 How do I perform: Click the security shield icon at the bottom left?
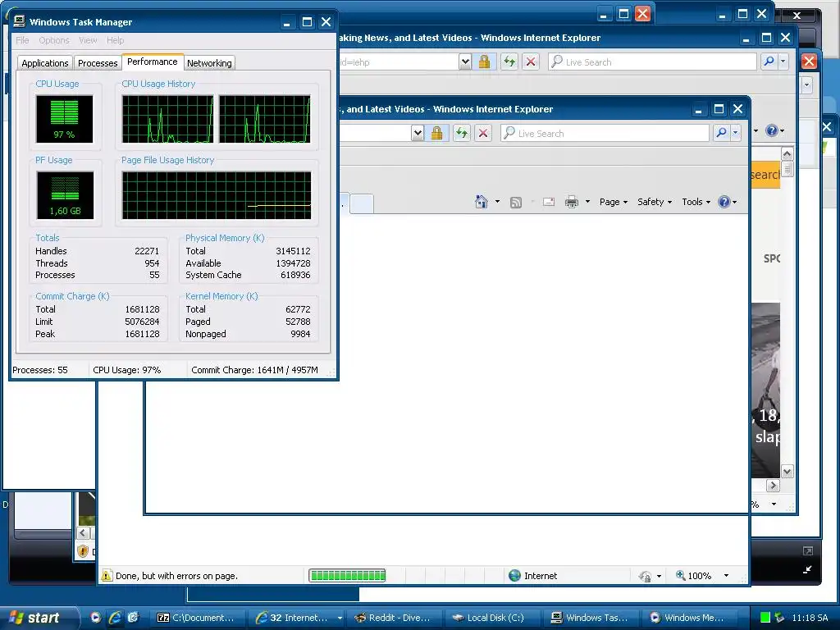(x=83, y=550)
